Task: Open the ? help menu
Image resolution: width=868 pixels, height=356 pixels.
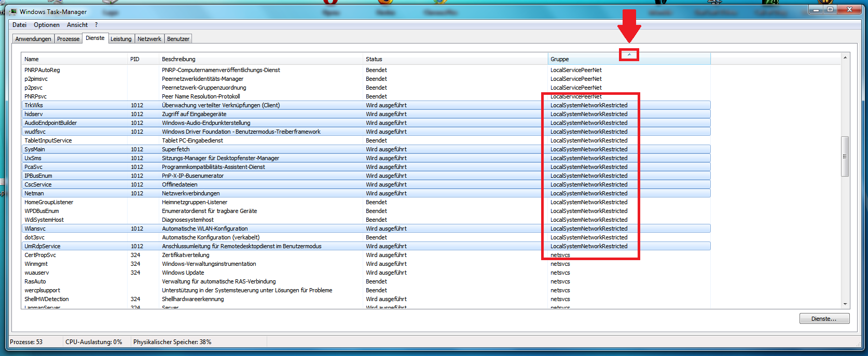Action: pyautogui.click(x=96, y=25)
